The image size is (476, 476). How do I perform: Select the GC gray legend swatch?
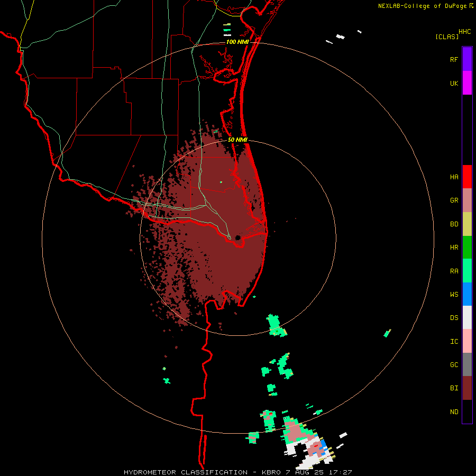(x=467, y=364)
